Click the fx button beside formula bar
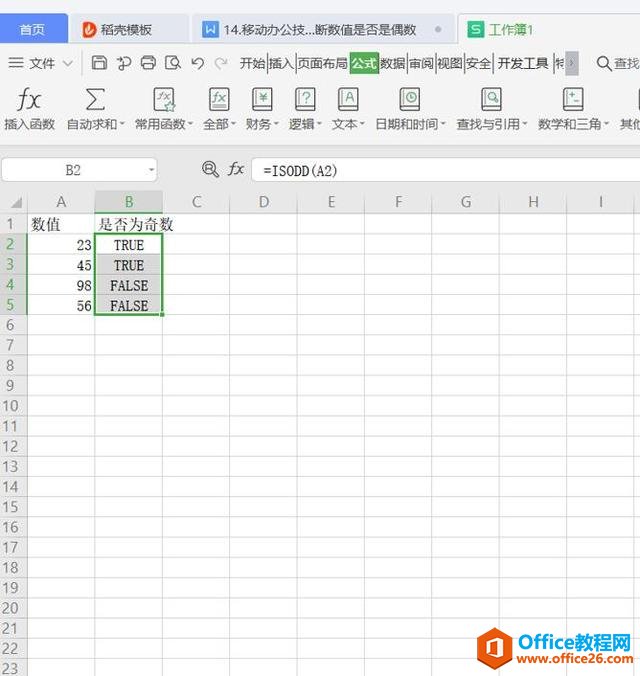 tap(235, 169)
